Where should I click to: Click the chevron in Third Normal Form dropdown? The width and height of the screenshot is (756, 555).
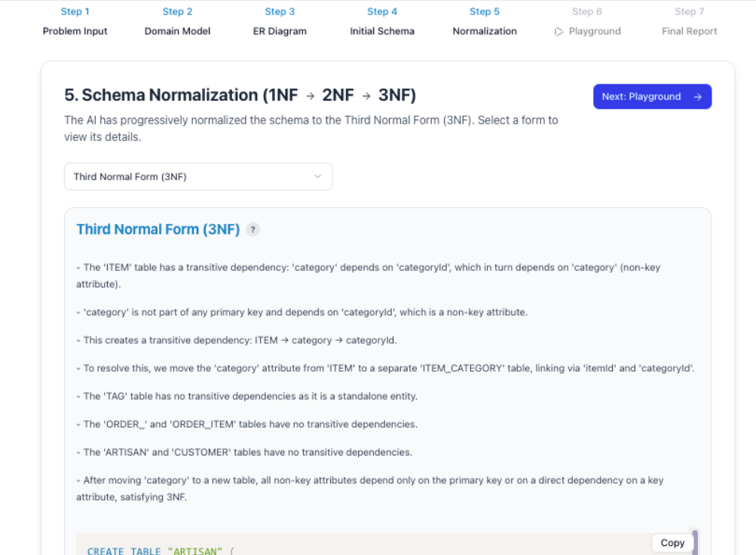(318, 176)
